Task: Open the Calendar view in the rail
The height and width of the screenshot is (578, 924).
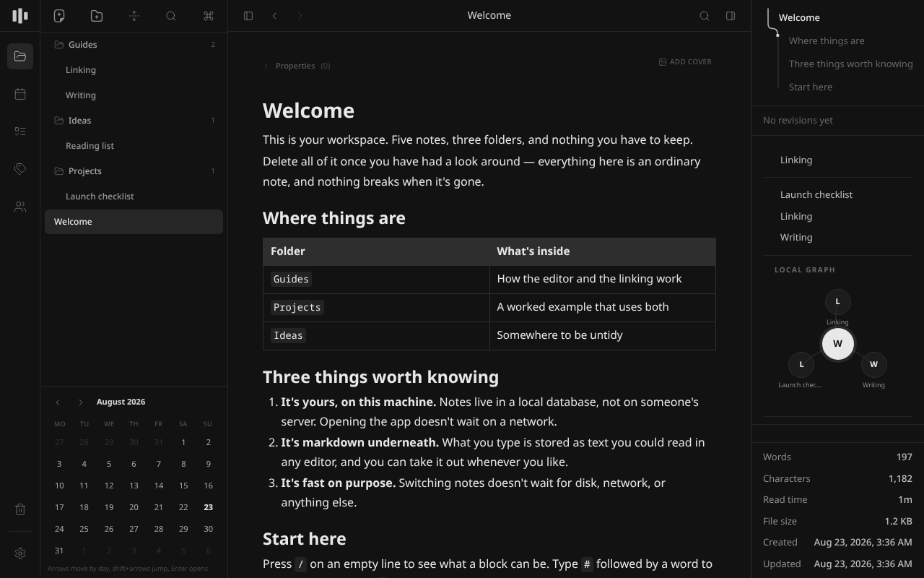Action: [x=20, y=94]
